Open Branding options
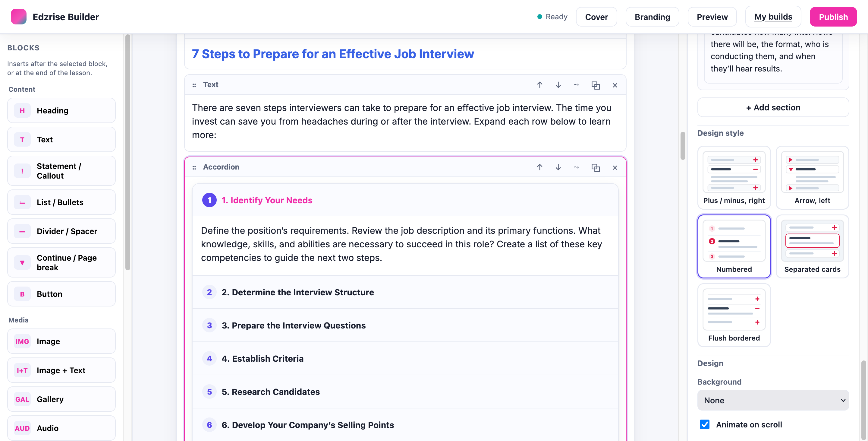Screen dimensions: 868x441 (652, 17)
